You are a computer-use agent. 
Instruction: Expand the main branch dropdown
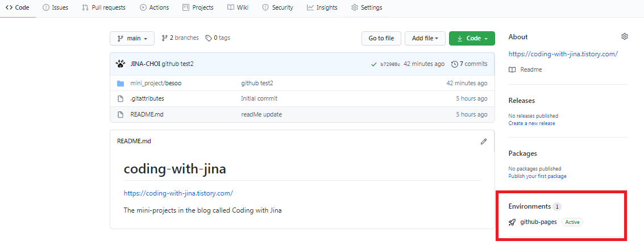click(132, 38)
